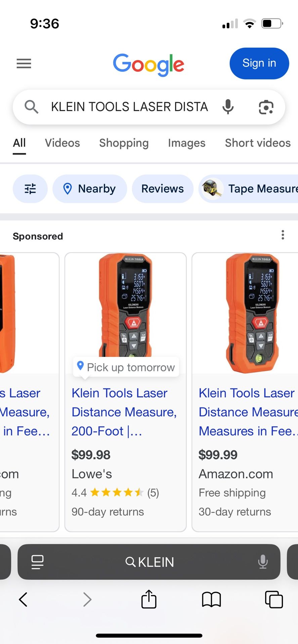
Task: Open Safari bookmarks icon
Action: click(211, 599)
